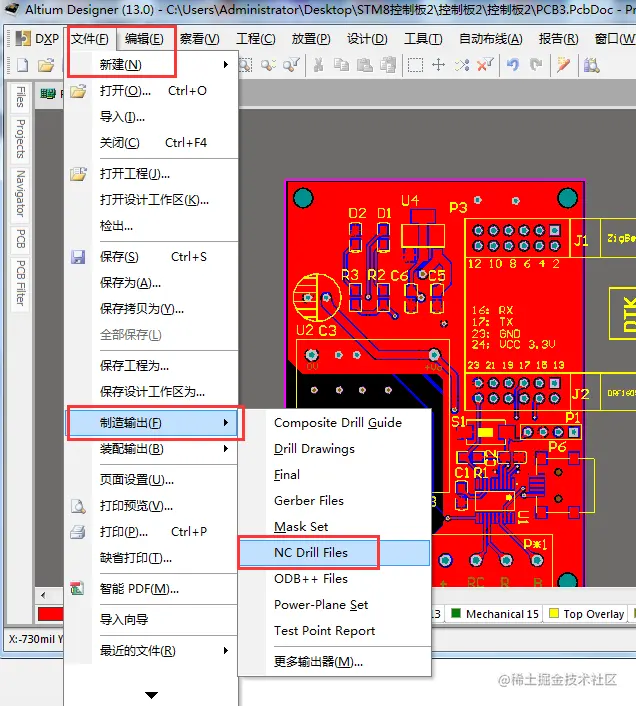The height and width of the screenshot is (706, 636).
Task: Click the zoom filtered objects funnel icon
Action: [x=291, y=65]
